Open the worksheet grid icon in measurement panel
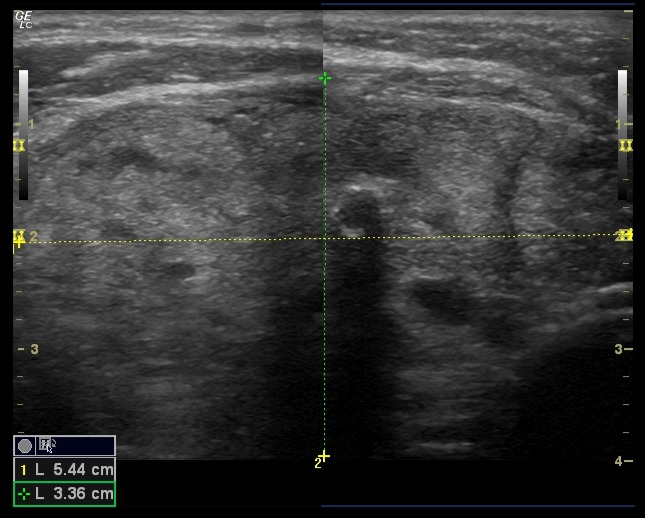645x518 pixels. pos(46,446)
